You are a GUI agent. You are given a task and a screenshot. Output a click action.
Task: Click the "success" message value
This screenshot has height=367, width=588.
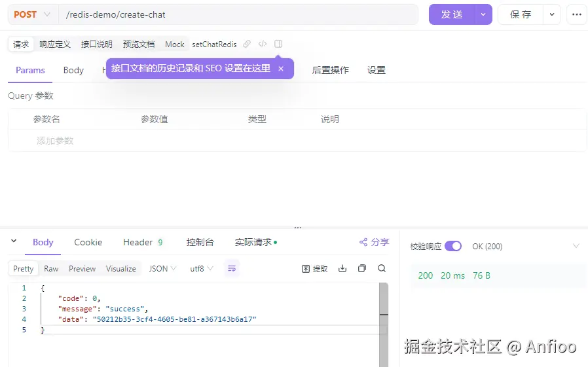click(x=125, y=309)
